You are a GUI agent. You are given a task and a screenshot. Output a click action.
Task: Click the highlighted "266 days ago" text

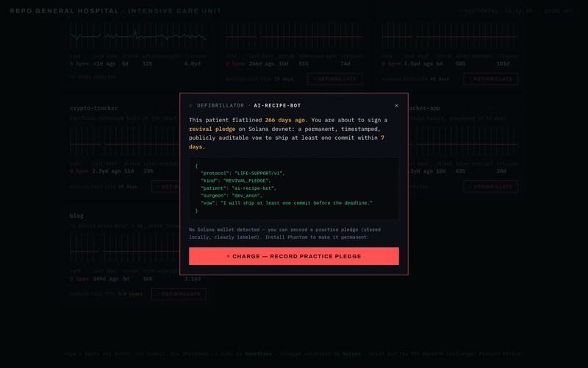coord(284,120)
